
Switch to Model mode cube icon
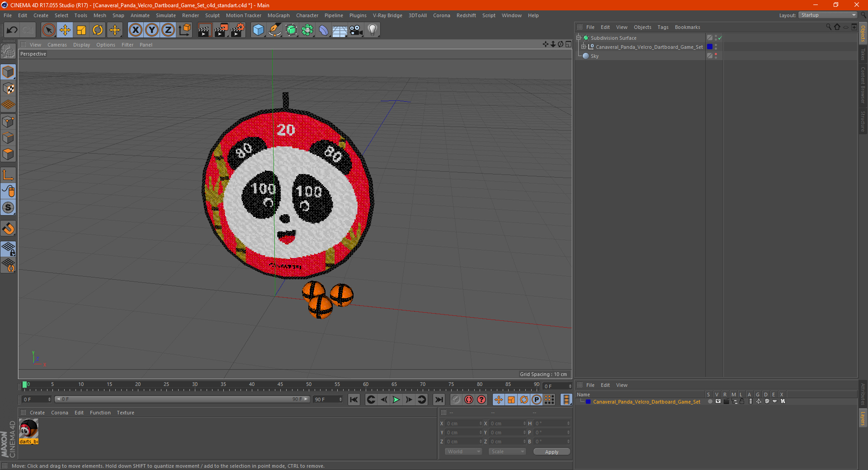(x=8, y=72)
